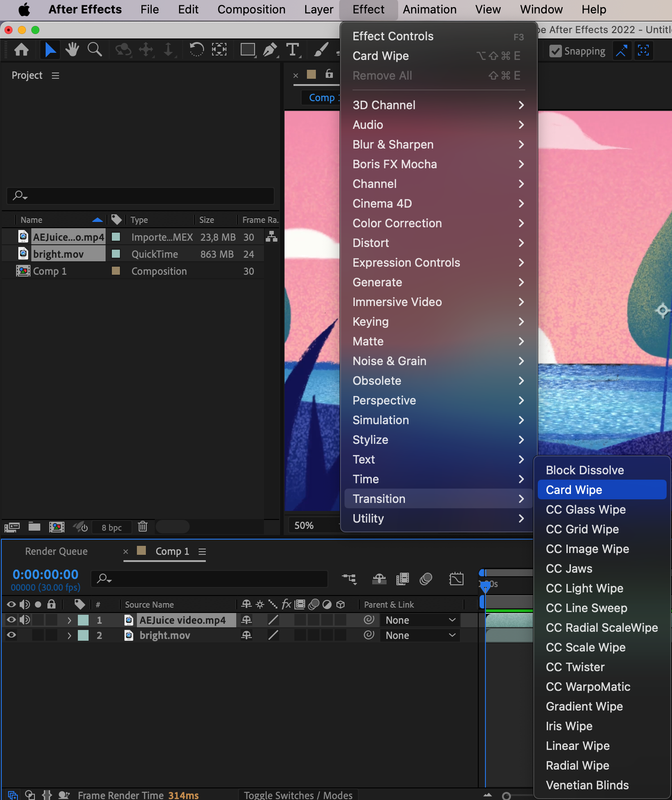The height and width of the screenshot is (800, 672).
Task: Click the Home icon in toolbar
Action: tap(21, 50)
